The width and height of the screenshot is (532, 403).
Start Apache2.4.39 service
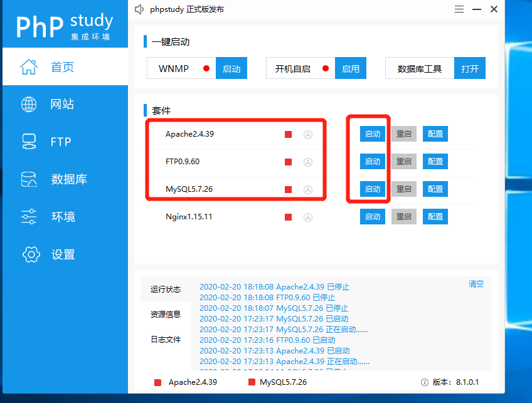pyautogui.click(x=373, y=134)
